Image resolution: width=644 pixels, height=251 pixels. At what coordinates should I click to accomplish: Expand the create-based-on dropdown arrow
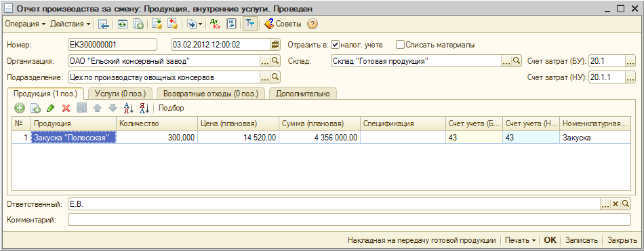tap(200, 24)
